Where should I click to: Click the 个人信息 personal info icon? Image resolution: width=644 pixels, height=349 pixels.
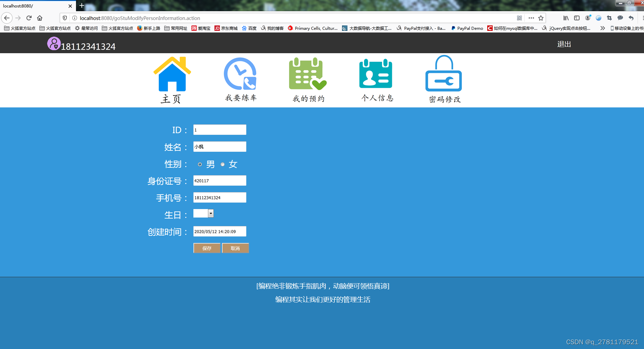click(376, 74)
